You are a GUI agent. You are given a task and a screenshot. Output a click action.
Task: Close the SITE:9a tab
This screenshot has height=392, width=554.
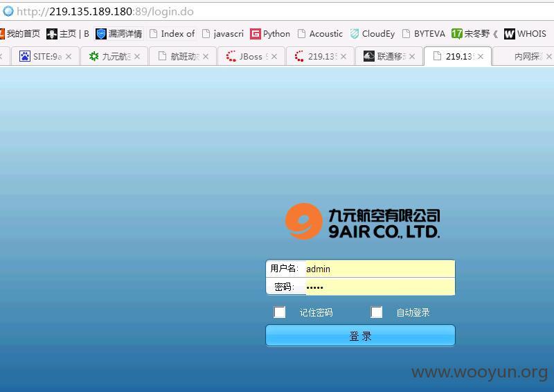coord(69,57)
